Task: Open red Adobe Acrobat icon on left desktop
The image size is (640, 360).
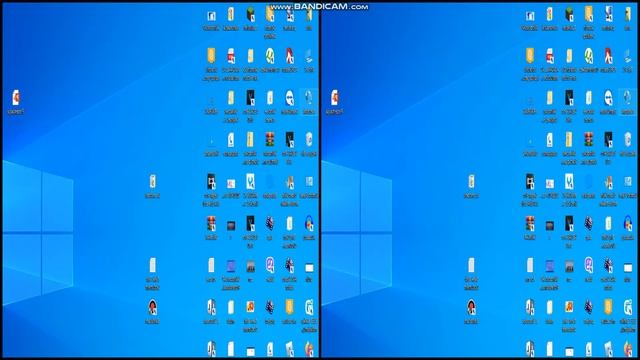Action: tap(289, 56)
